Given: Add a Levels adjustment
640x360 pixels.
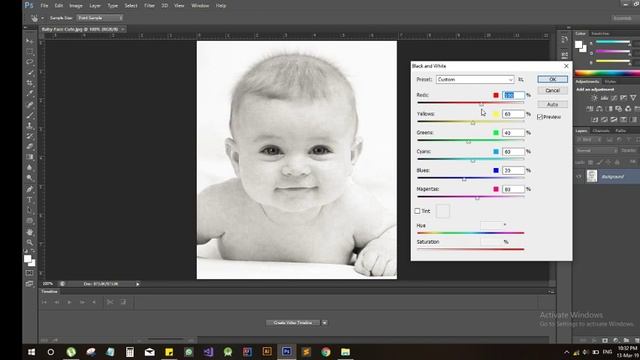Looking at the screenshot, I should [604, 98].
